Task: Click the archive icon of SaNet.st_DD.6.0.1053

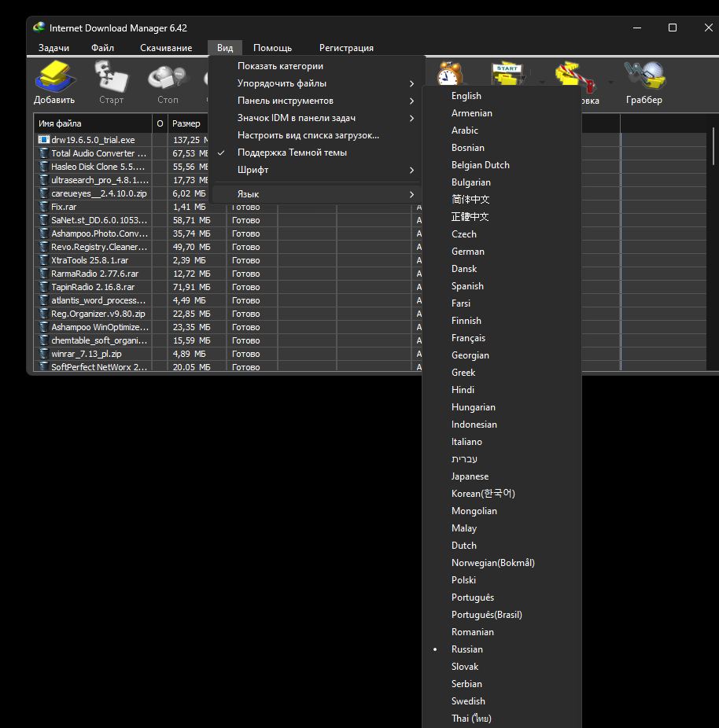Action: point(44,219)
